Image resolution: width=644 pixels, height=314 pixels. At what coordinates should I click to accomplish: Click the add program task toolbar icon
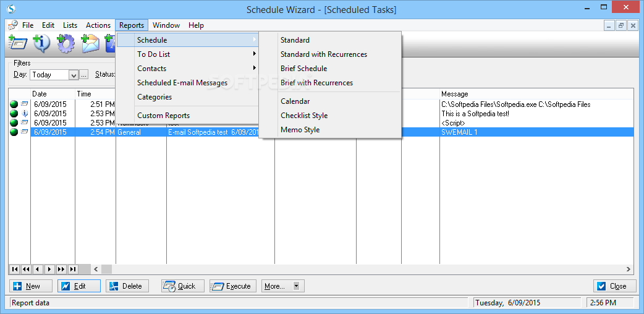(18, 43)
